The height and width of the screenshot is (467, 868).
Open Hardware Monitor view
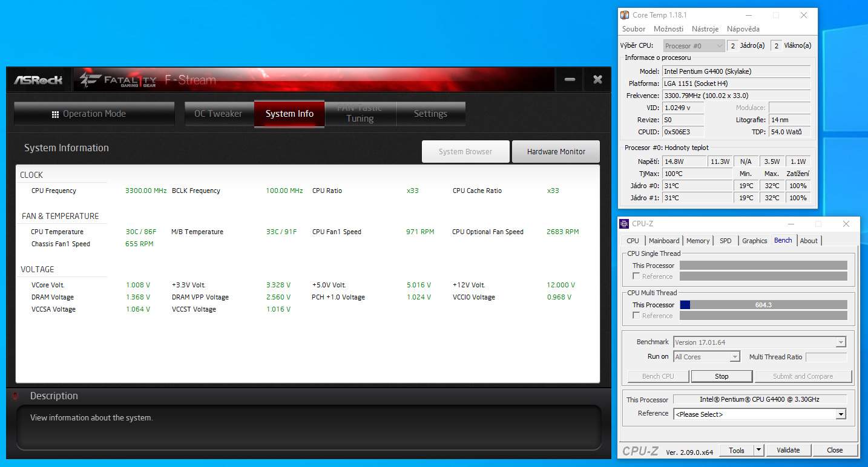click(556, 152)
